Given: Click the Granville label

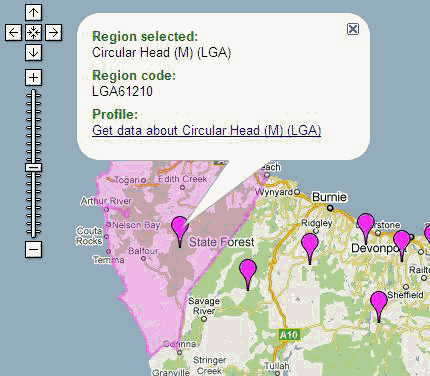Looking at the screenshot, I should pyautogui.click(x=171, y=372).
